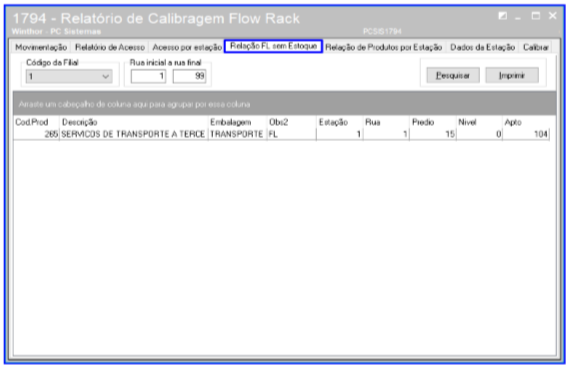Open the Calibrar tab
The width and height of the screenshot is (568, 367).
(536, 47)
